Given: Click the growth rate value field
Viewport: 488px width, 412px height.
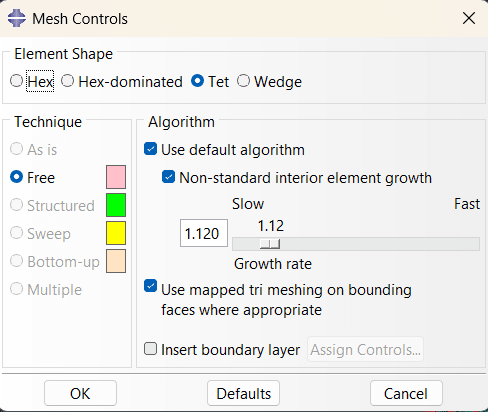Looking at the screenshot, I should [x=204, y=233].
